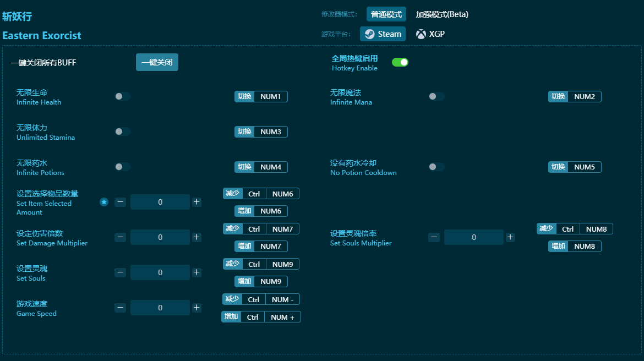Click the star icon beside Set Item Selected Amount
644x361 pixels.
coord(104,202)
